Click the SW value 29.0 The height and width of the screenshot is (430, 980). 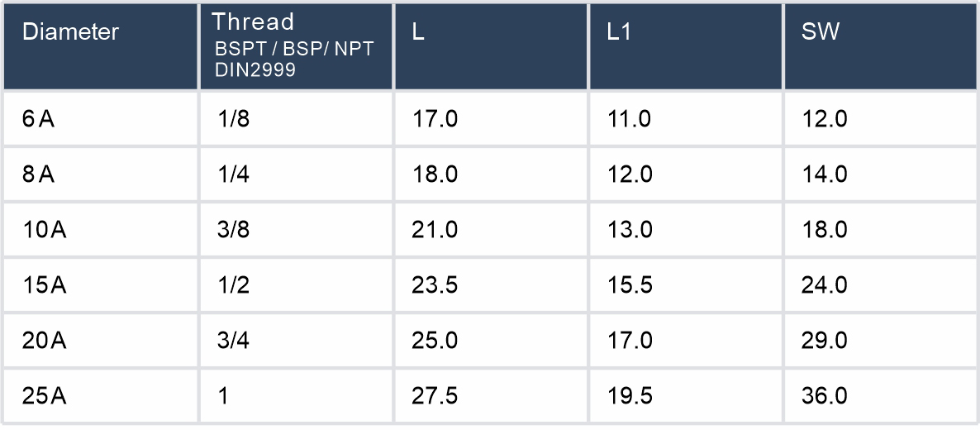[x=825, y=341]
